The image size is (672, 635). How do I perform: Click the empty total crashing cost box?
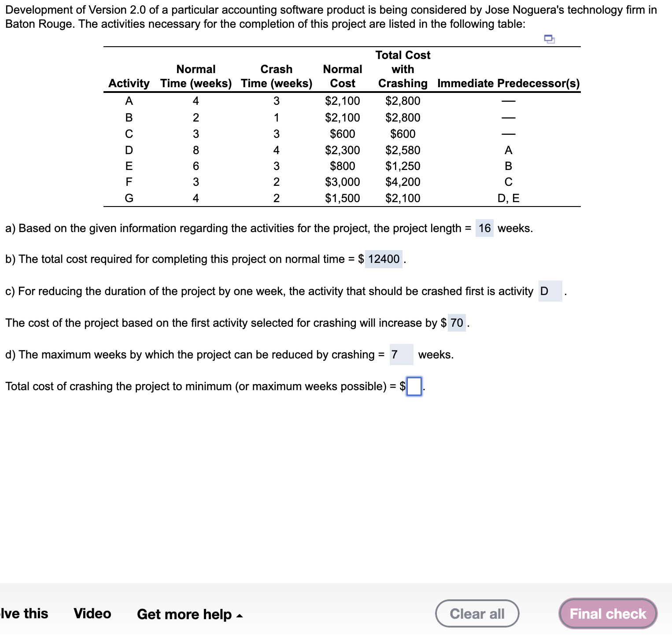pos(414,387)
